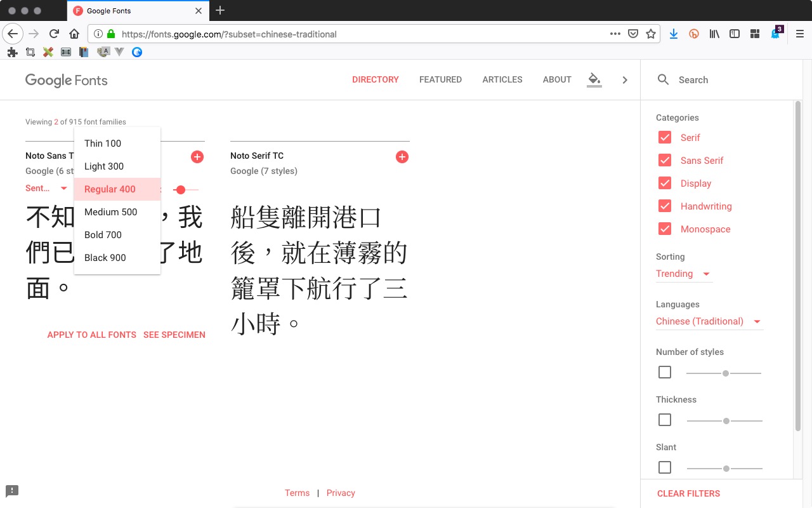The width and height of the screenshot is (812, 508).
Task: Select Black 900 font weight
Action: tap(117, 258)
